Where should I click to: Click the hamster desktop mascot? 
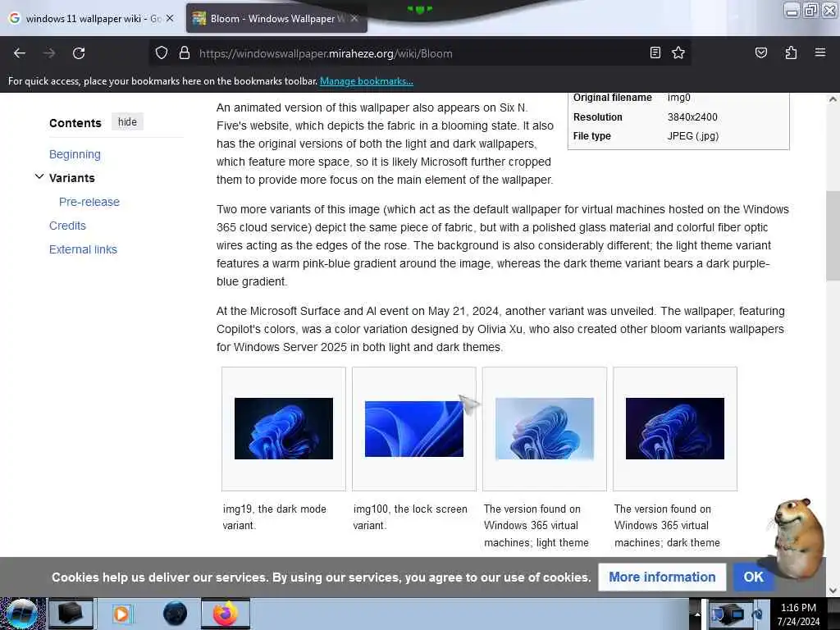tap(797, 537)
